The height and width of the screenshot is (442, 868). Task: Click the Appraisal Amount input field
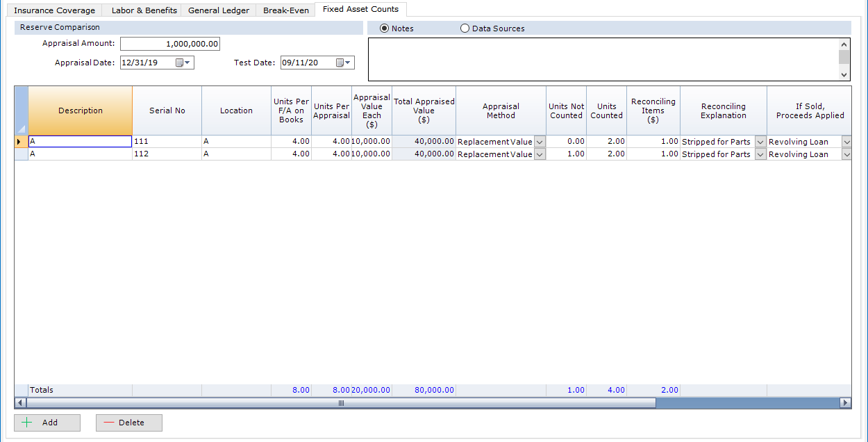point(170,44)
